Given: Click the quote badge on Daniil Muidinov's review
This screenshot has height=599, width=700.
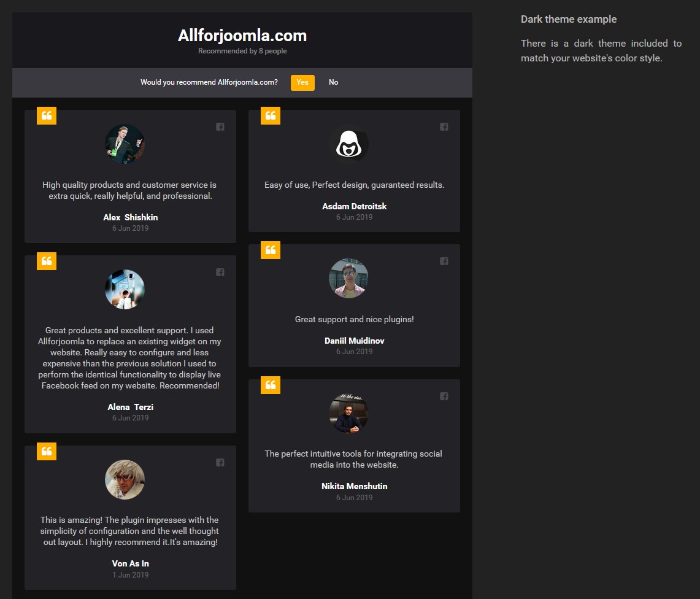Looking at the screenshot, I should [x=271, y=250].
